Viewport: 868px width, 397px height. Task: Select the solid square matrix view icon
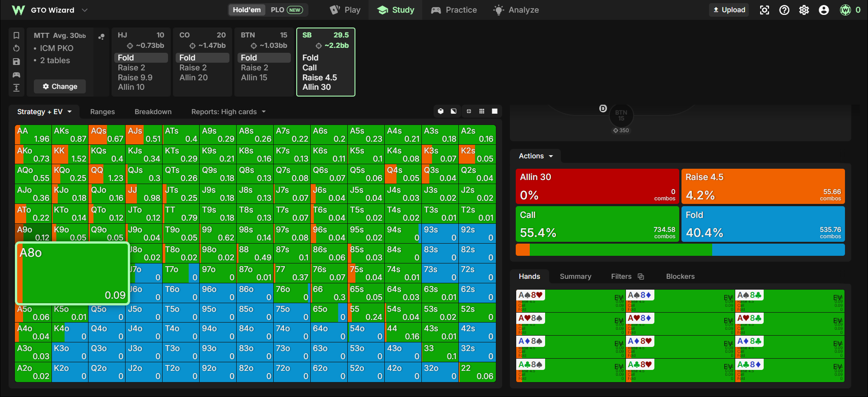pos(495,111)
